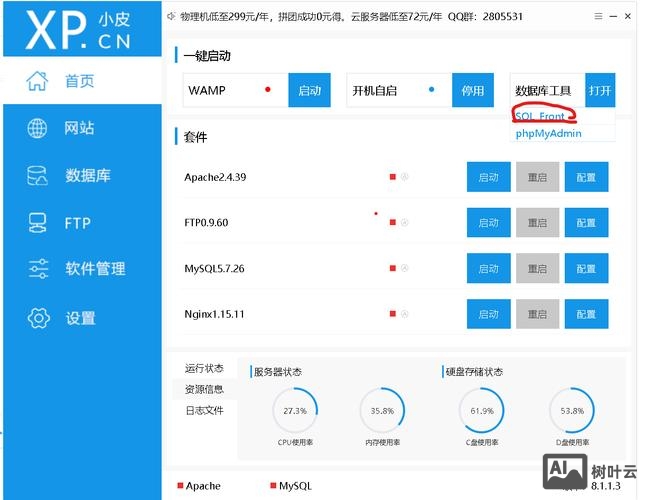Go to the 网站 section
645x500 pixels.
coord(82,128)
